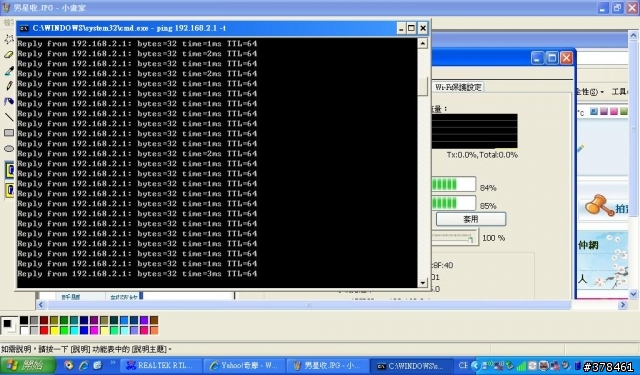Pick the cyan color swatch

point(74,330)
